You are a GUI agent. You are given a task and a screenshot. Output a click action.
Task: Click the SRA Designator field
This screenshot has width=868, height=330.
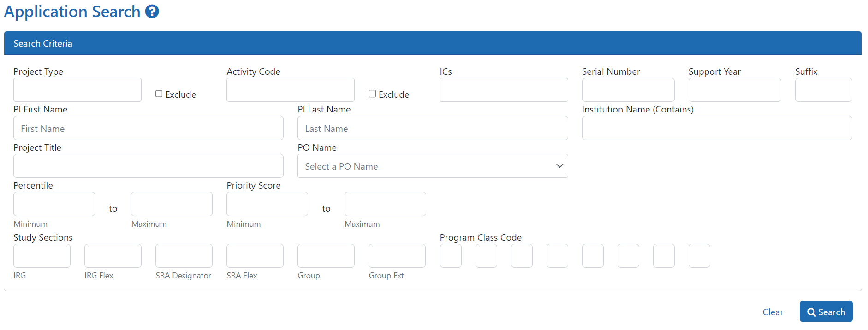pos(184,256)
